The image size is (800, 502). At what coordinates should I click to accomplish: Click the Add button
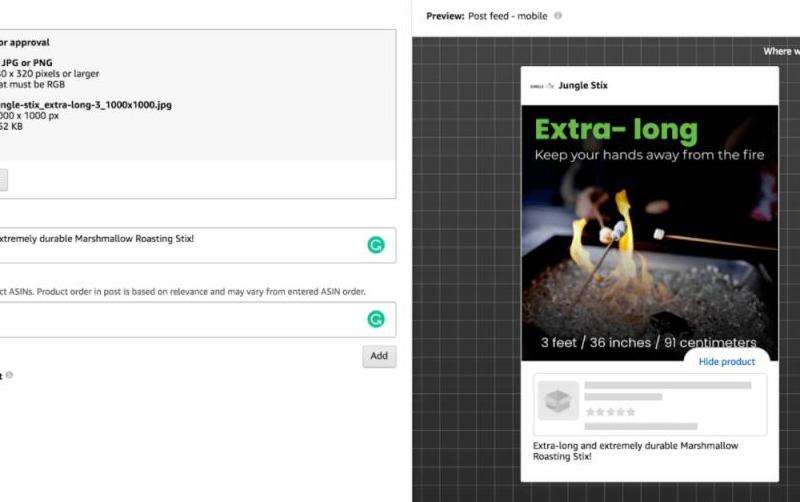coord(379,356)
